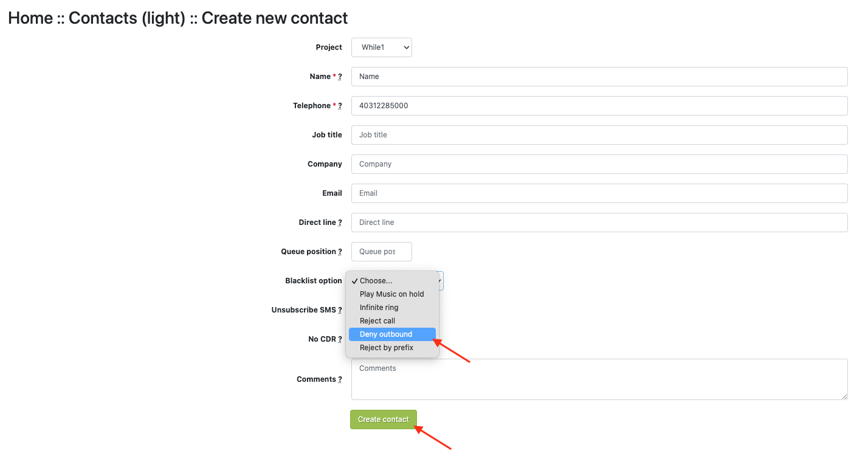Click the help question mark beside Telephone
Screen dimensions: 868x459
coord(340,106)
